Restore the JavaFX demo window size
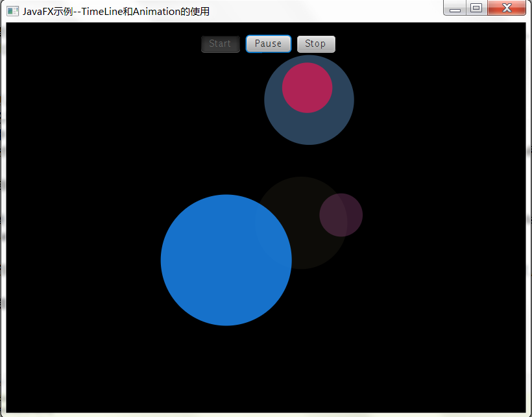 pyautogui.click(x=477, y=8)
